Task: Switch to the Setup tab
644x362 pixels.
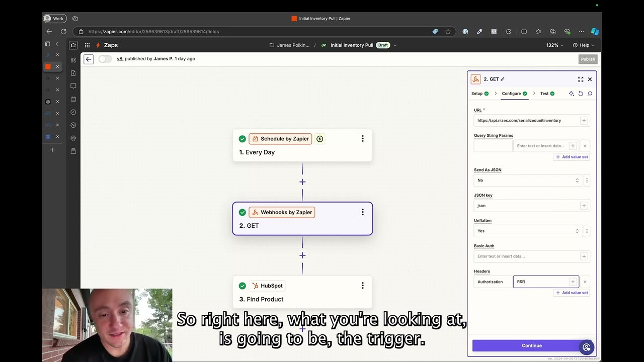Action: [x=480, y=94]
